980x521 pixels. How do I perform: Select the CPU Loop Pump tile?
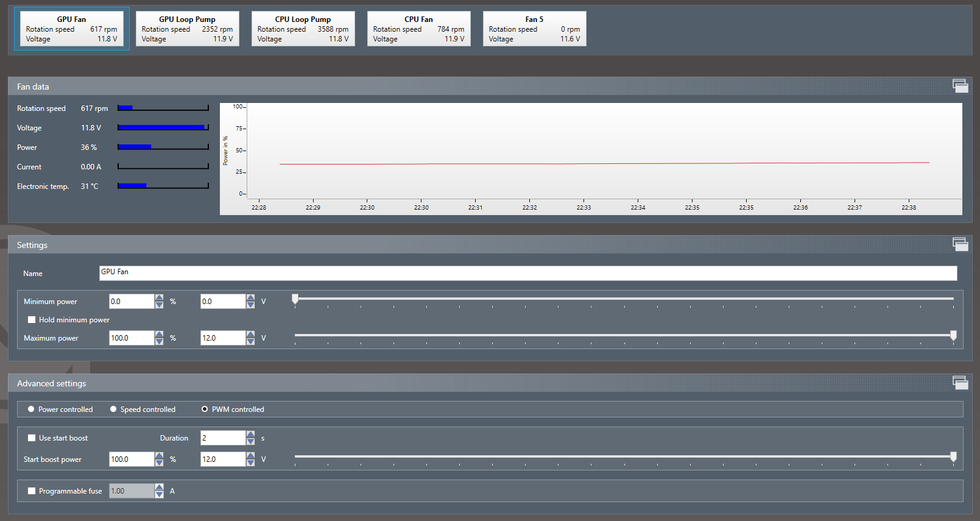pos(303,29)
